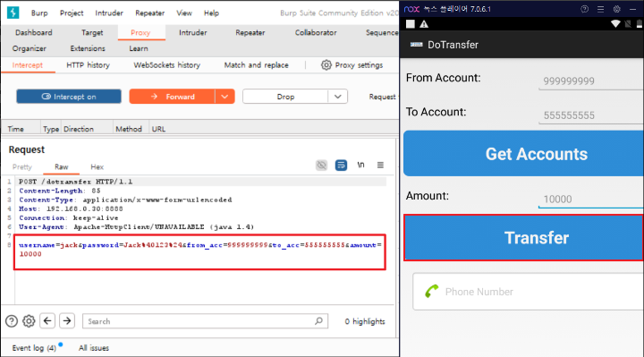Open Proxy settings gear icon
The height and width of the screenshot is (357, 644).
coord(326,65)
